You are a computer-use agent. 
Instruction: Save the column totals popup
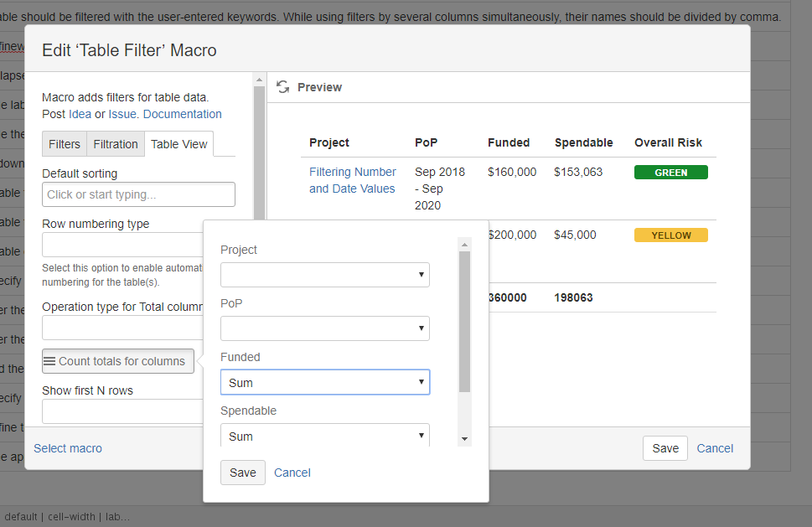(243, 473)
